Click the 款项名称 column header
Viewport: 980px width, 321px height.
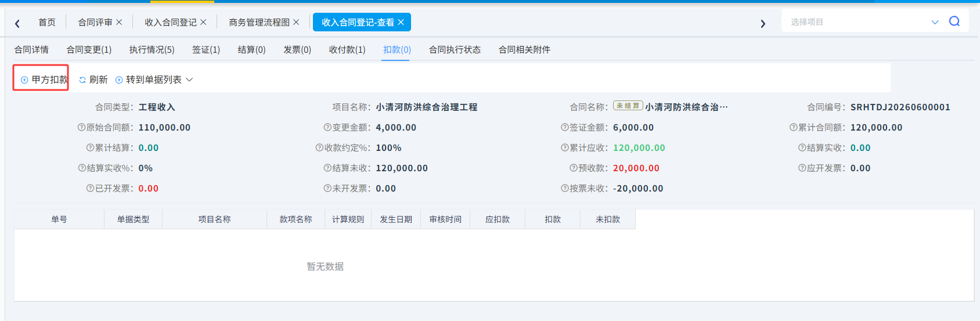coord(296,219)
